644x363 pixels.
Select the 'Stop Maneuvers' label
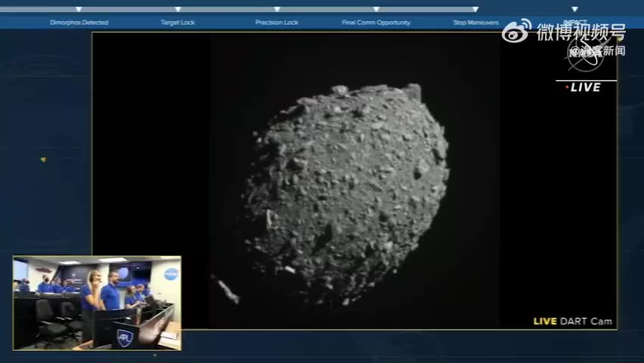pyautogui.click(x=476, y=23)
